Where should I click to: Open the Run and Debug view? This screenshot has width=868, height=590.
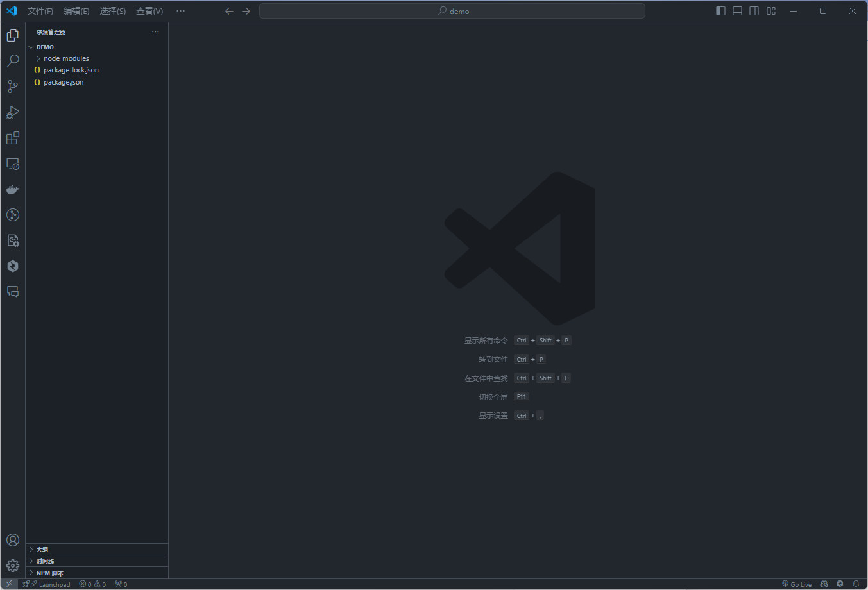[x=13, y=112]
